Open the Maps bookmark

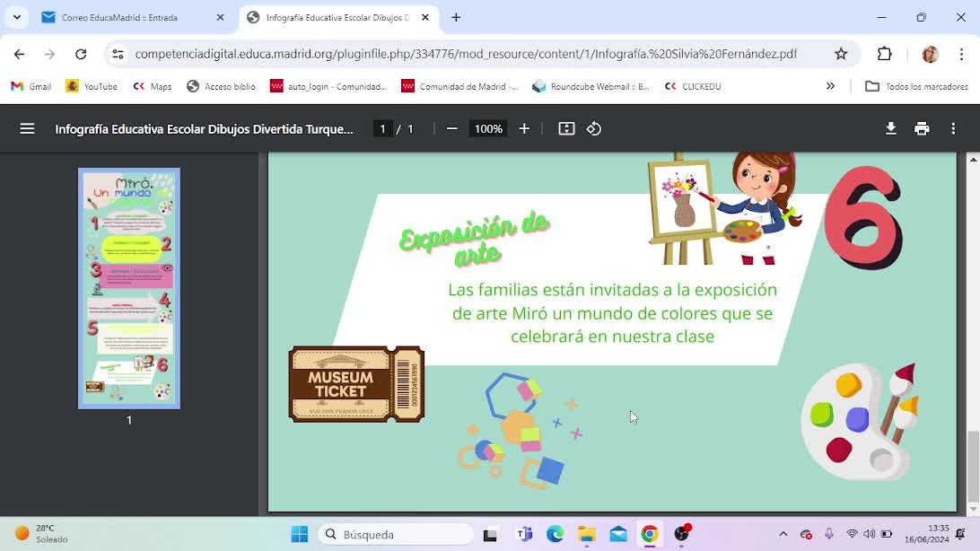tap(153, 86)
